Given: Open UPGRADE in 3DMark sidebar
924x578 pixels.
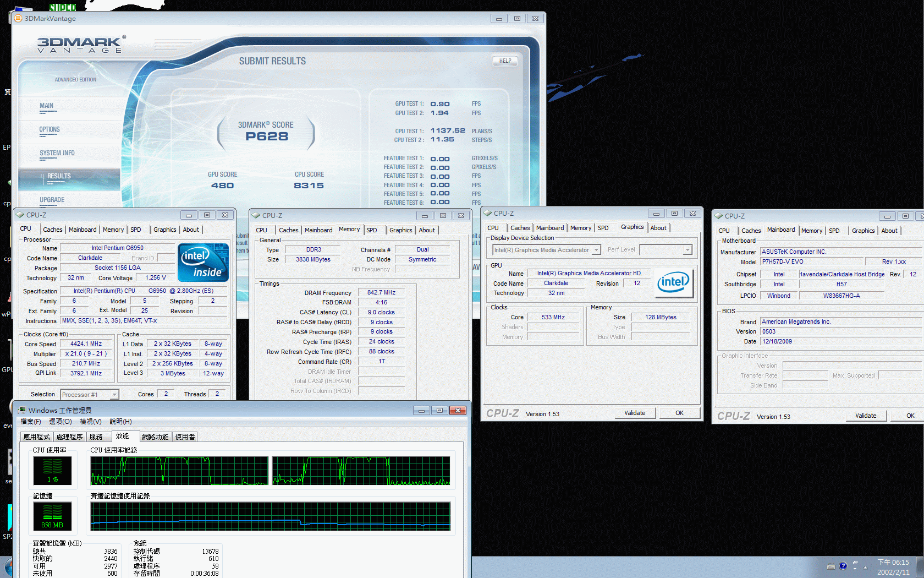Looking at the screenshot, I should click(x=52, y=200).
